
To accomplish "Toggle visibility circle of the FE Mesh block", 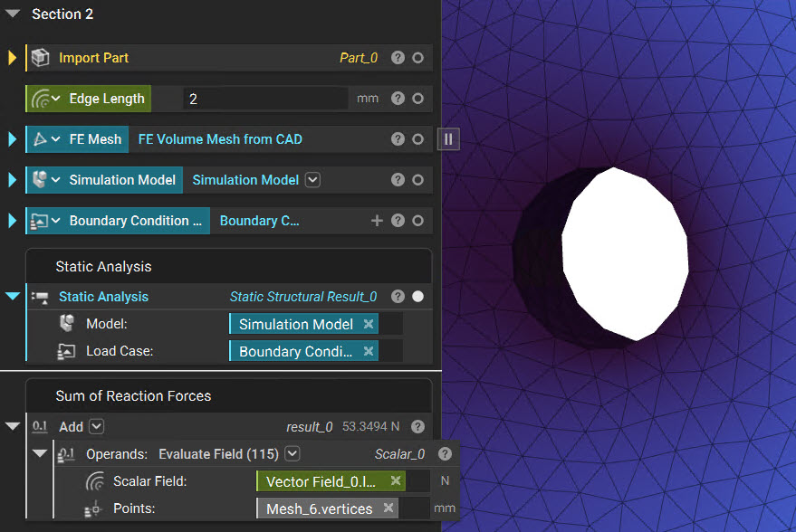I will (417, 139).
